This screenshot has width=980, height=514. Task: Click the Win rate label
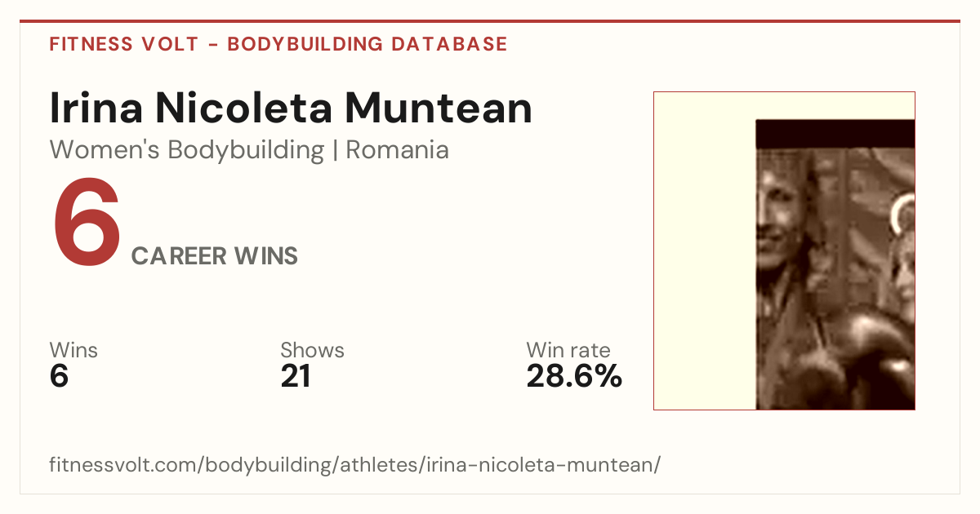tap(568, 350)
